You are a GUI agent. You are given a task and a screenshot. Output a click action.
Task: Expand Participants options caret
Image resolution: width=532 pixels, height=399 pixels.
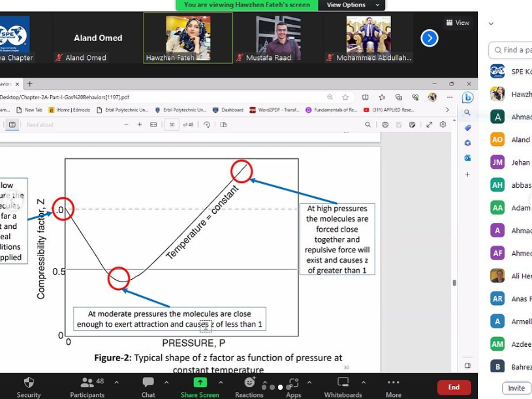(x=117, y=383)
